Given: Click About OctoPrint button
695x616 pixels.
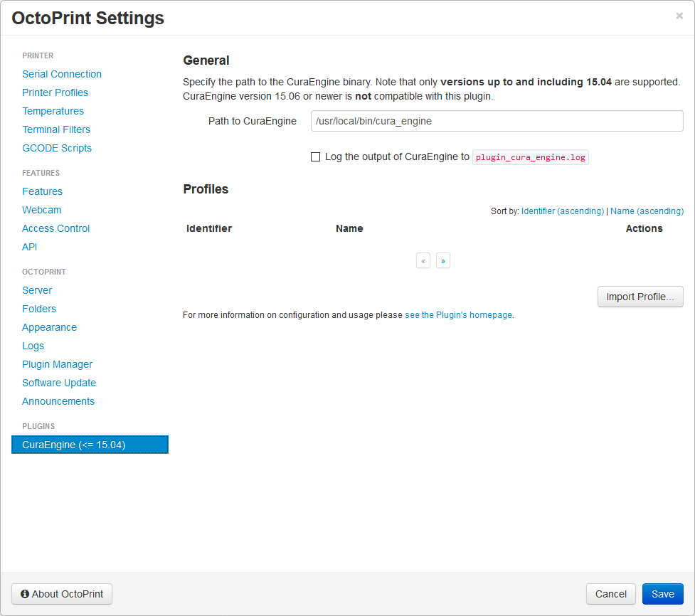Looking at the screenshot, I should coord(62,594).
